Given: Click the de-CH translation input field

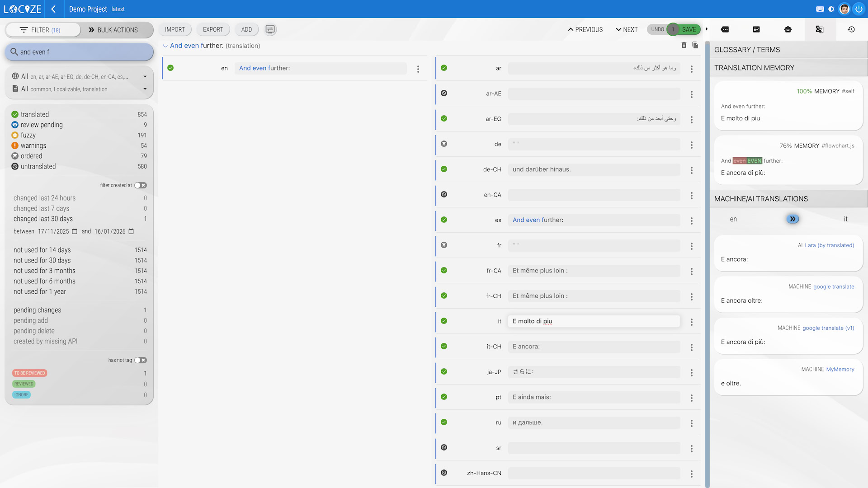Looking at the screenshot, I should (x=594, y=169).
